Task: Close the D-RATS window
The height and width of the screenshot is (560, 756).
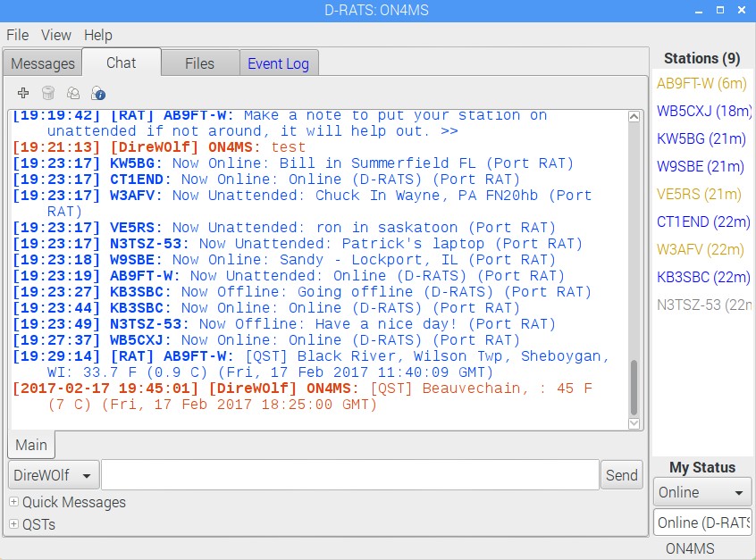Action: tap(742, 10)
